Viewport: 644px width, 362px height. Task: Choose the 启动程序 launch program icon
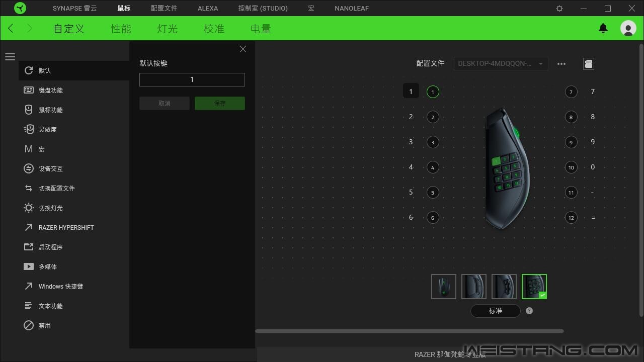click(x=29, y=247)
